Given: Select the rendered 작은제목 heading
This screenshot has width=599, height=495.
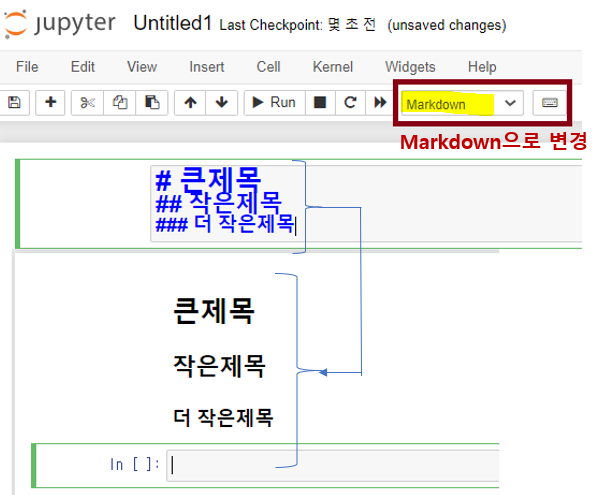Looking at the screenshot, I should [219, 366].
